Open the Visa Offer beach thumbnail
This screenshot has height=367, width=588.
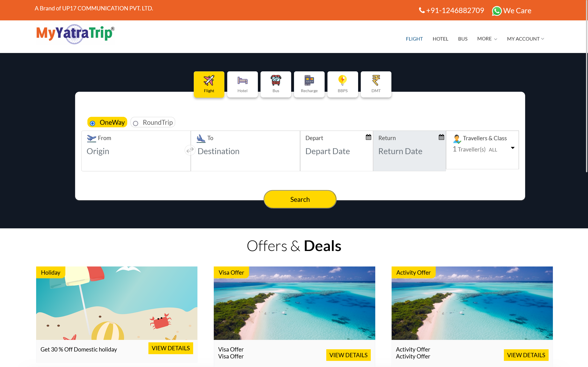point(294,303)
